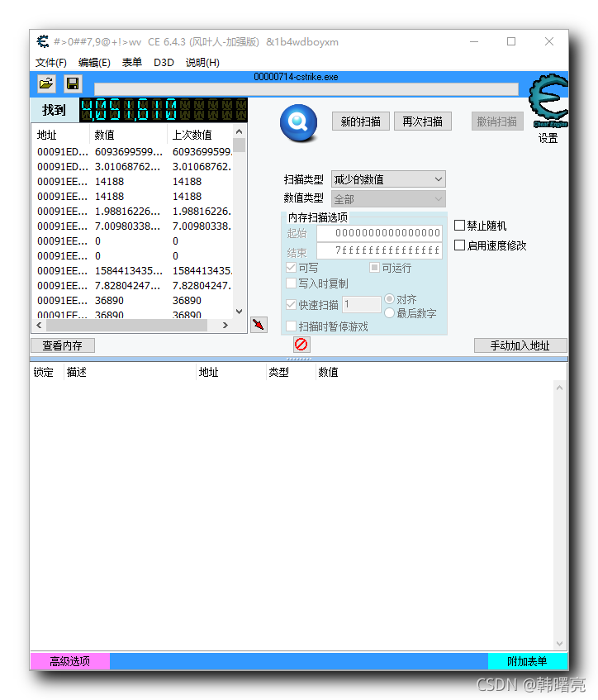Open the 说明(H) menu
This screenshot has width=598, height=700.
[202, 63]
